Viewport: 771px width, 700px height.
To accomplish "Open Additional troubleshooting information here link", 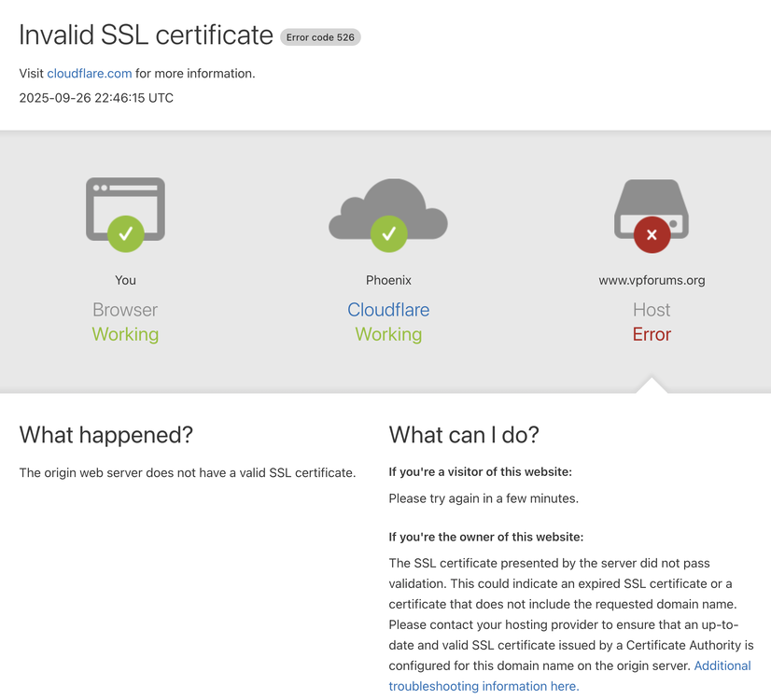I will click(x=570, y=676).
